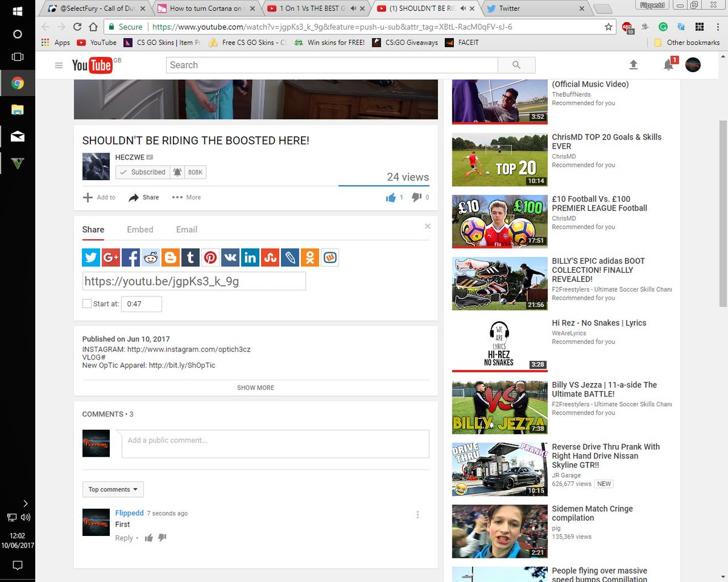Open the Grammarly extension icon
The width and height of the screenshot is (728, 582).
(x=663, y=27)
